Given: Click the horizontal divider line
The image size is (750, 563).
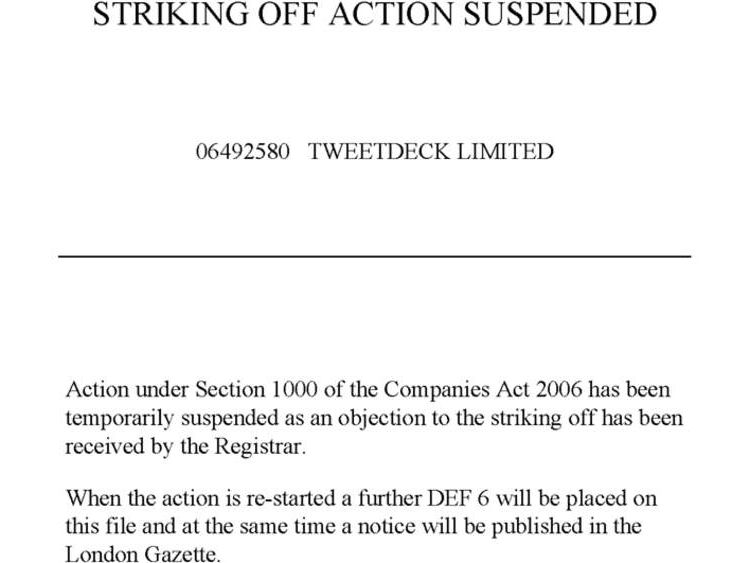Looking at the screenshot, I should pyautogui.click(x=375, y=257).
